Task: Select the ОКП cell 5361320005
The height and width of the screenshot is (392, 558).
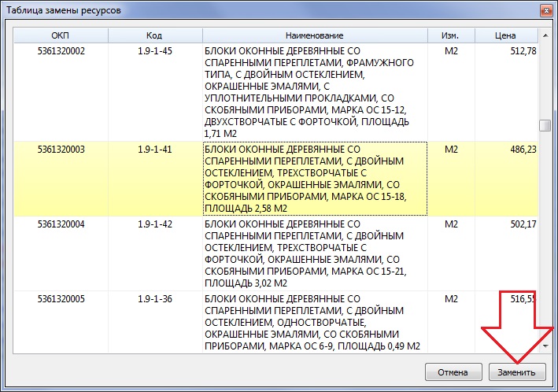Action: [61, 322]
